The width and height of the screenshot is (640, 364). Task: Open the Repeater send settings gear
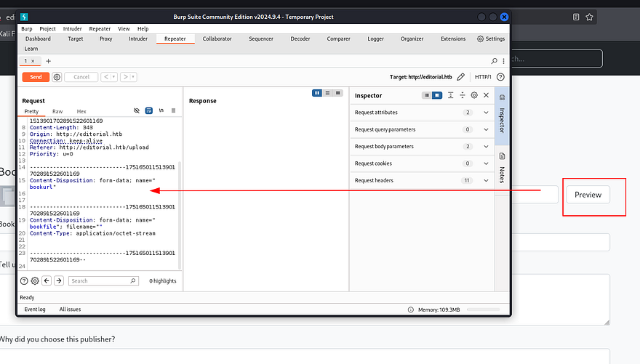(57, 77)
